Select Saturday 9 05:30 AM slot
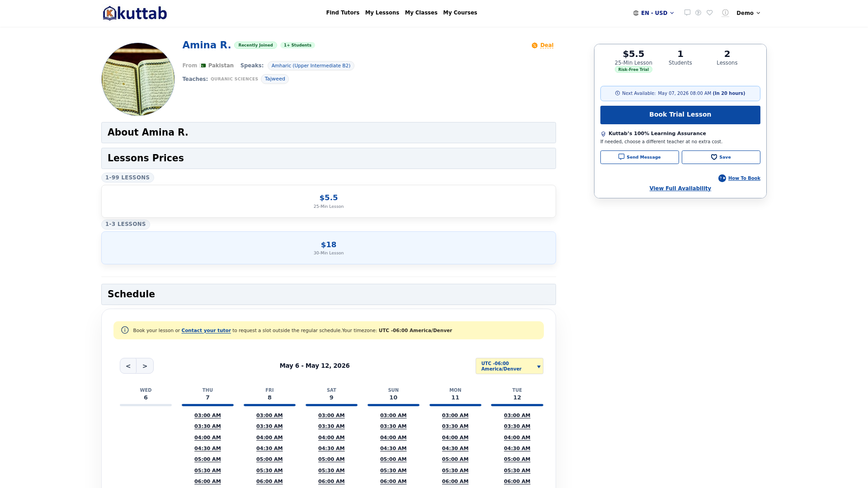 tap(331, 471)
